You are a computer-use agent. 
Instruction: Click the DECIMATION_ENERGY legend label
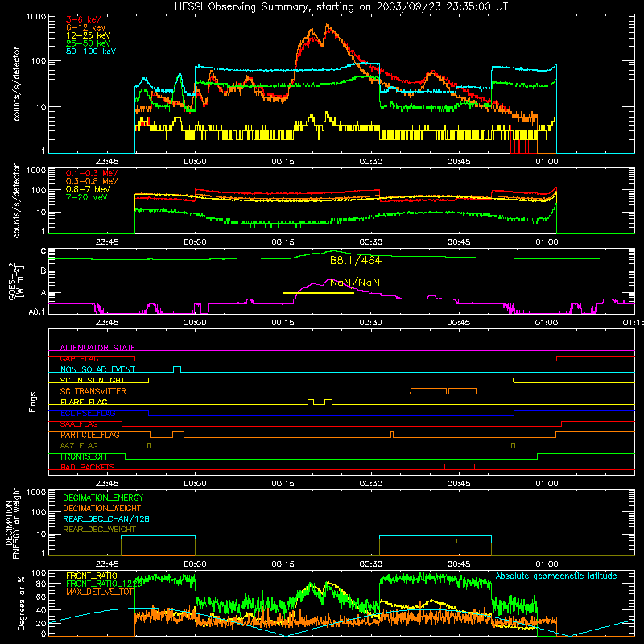[x=103, y=497]
